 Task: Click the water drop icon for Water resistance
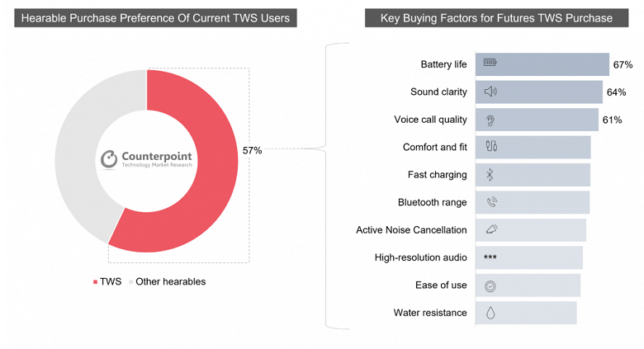point(490,313)
